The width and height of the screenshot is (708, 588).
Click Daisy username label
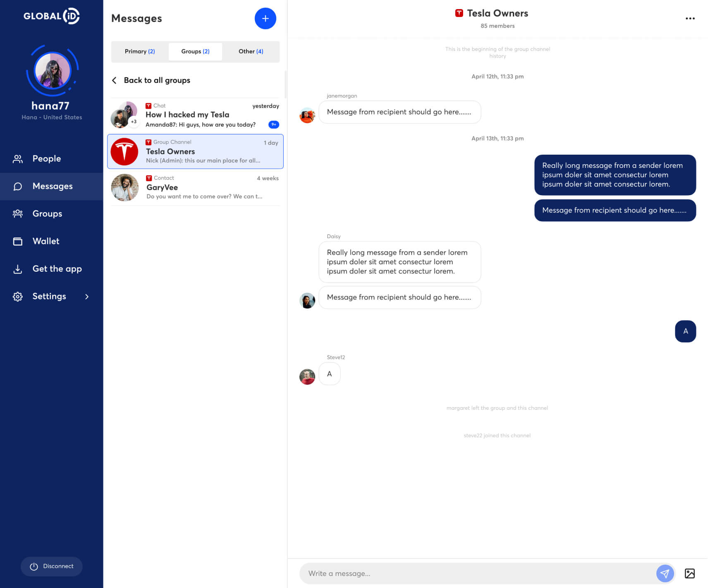(334, 237)
